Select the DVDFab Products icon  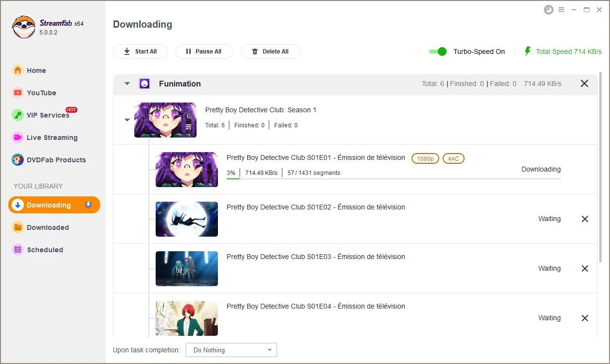pos(18,159)
